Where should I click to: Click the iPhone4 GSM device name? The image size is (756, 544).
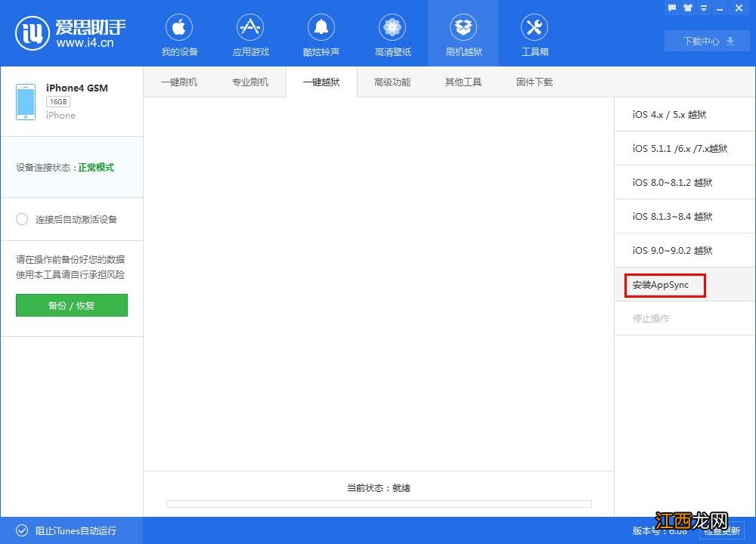tap(77, 88)
